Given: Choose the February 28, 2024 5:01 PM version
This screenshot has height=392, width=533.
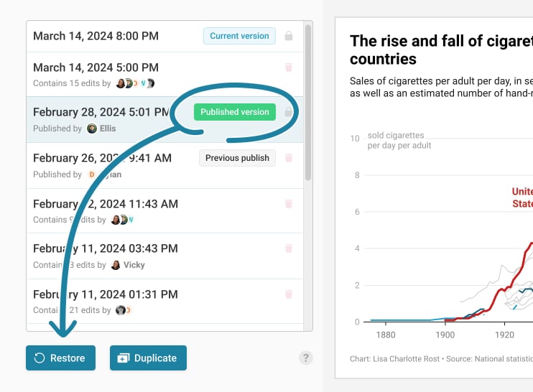Looking at the screenshot, I should tap(101, 112).
